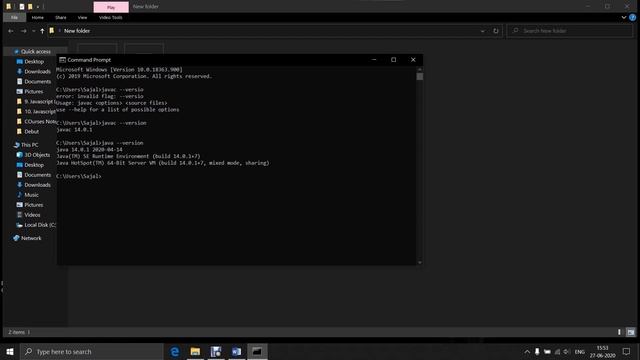The image size is (640, 360).
Task: Refresh the New folder view
Action: click(496, 31)
